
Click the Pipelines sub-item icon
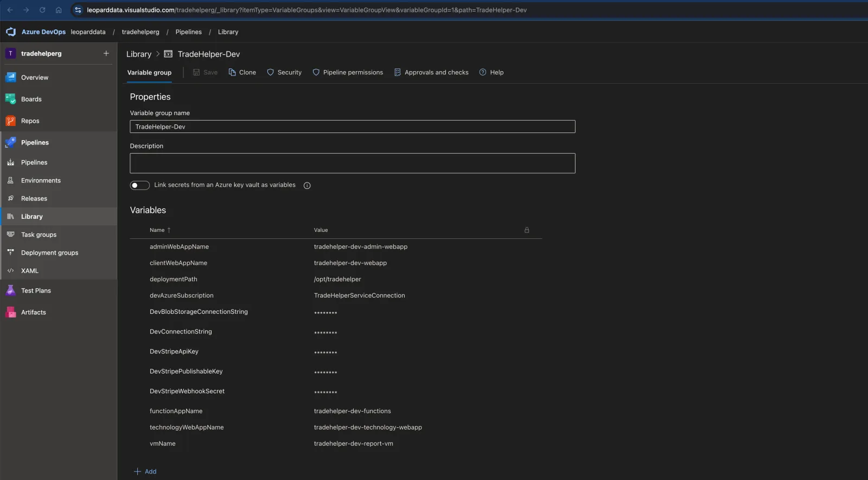(x=10, y=162)
